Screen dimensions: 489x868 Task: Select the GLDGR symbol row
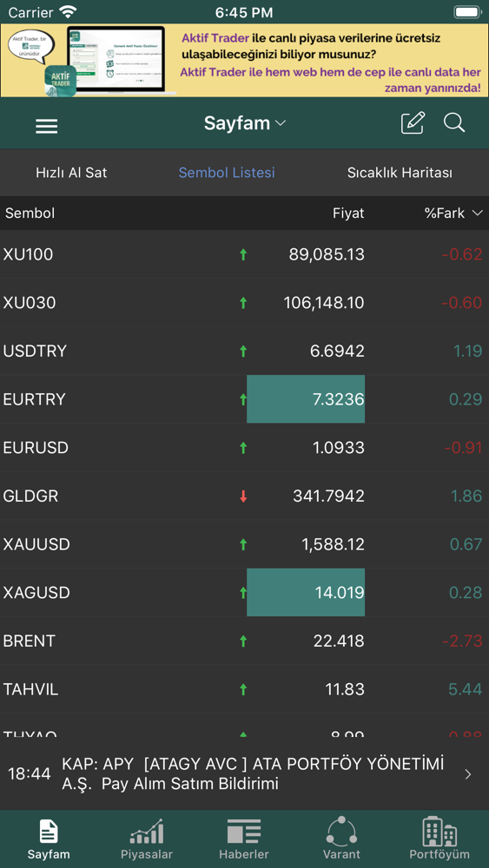244,496
